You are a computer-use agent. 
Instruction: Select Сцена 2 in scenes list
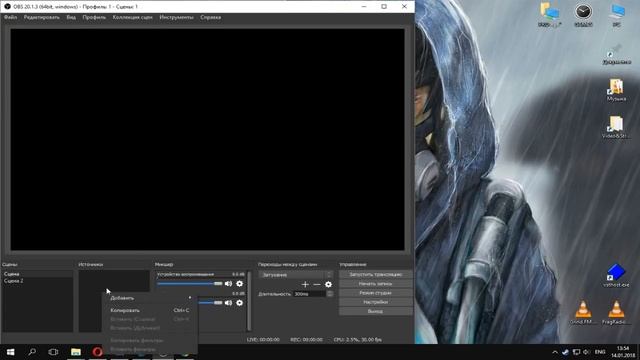38,281
